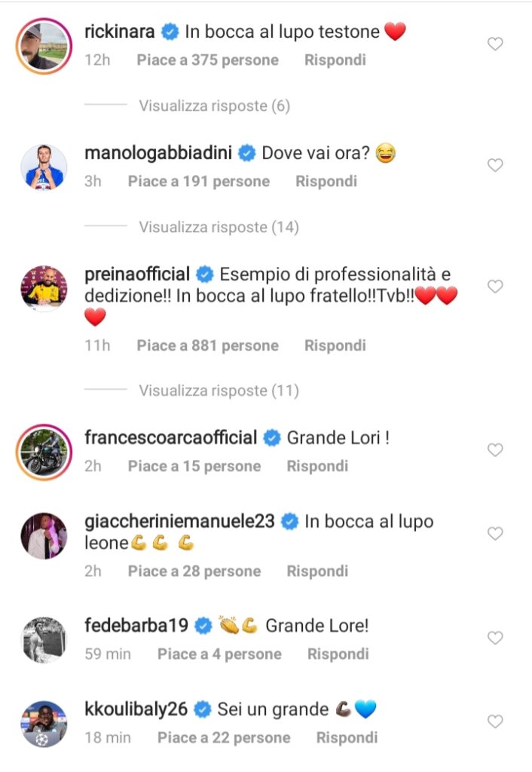
Task: Tap kkoulibaly26's profile picture
Action: coord(43,723)
